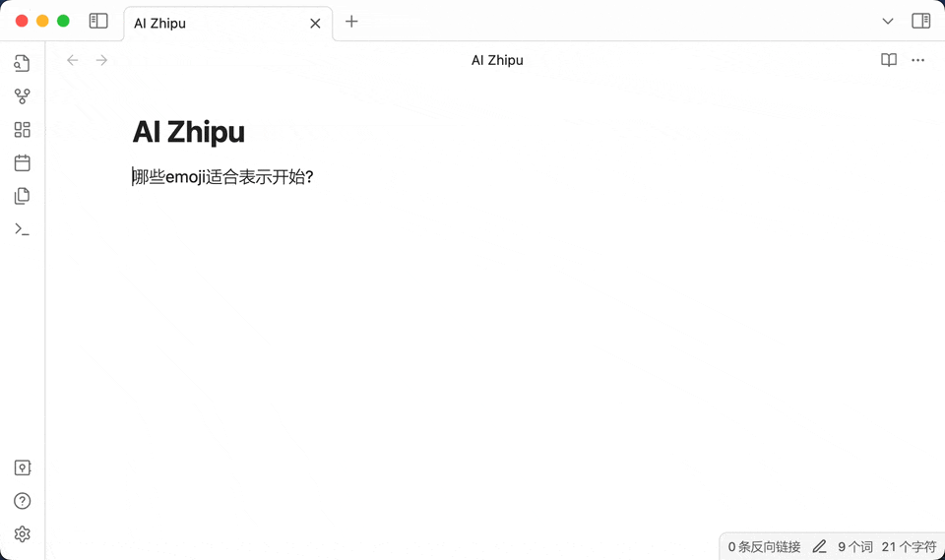Click the 9 个词 word count
Viewport: 945px width, 560px height.
pos(855,547)
